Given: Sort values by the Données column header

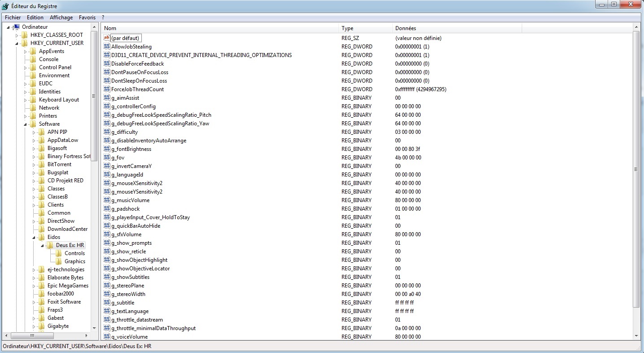Looking at the screenshot, I should pyautogui.click(x=458, y=28).
